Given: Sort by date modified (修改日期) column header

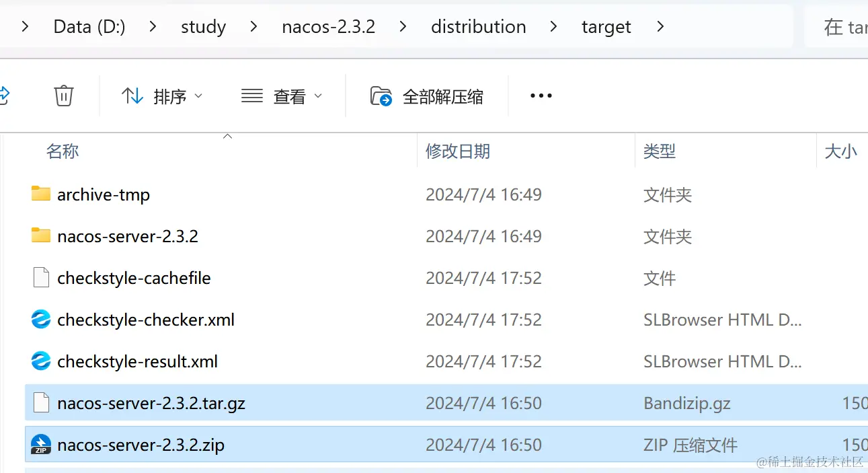Looking at the screenshot, I should (x=458, y=151).
